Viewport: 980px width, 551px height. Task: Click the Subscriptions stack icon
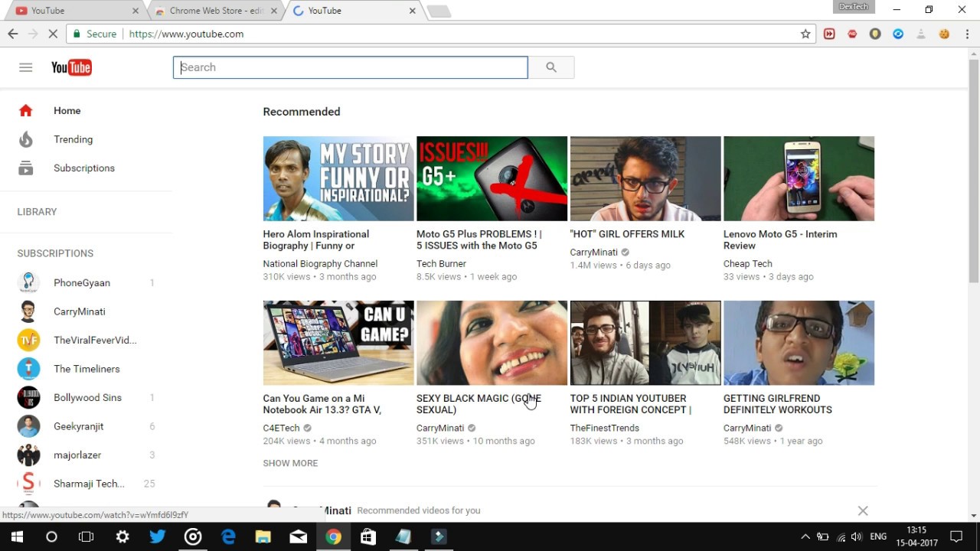click(26, 168)
